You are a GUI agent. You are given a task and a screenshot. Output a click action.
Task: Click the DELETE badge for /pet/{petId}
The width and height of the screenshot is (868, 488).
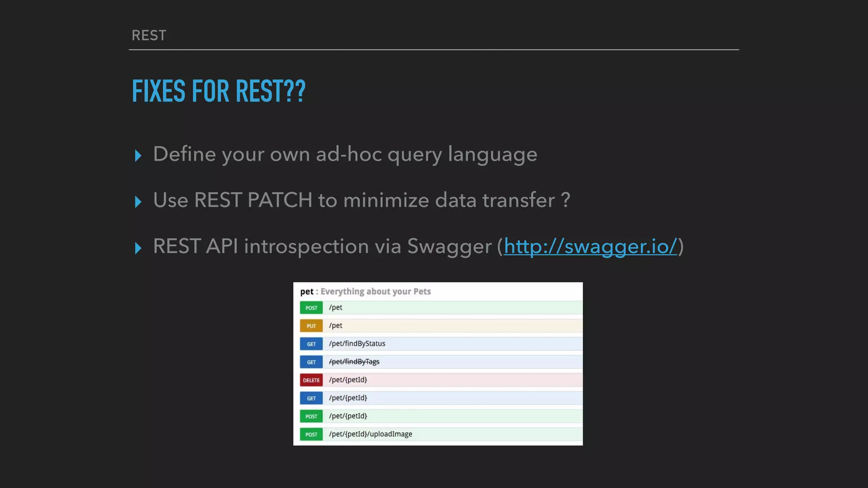[x=311, y=380]
